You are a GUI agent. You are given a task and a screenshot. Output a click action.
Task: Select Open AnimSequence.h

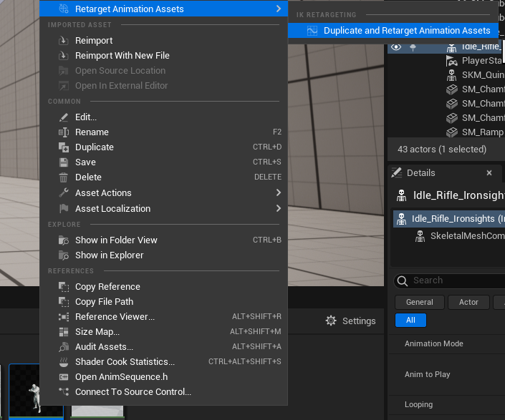click(163, 377)
